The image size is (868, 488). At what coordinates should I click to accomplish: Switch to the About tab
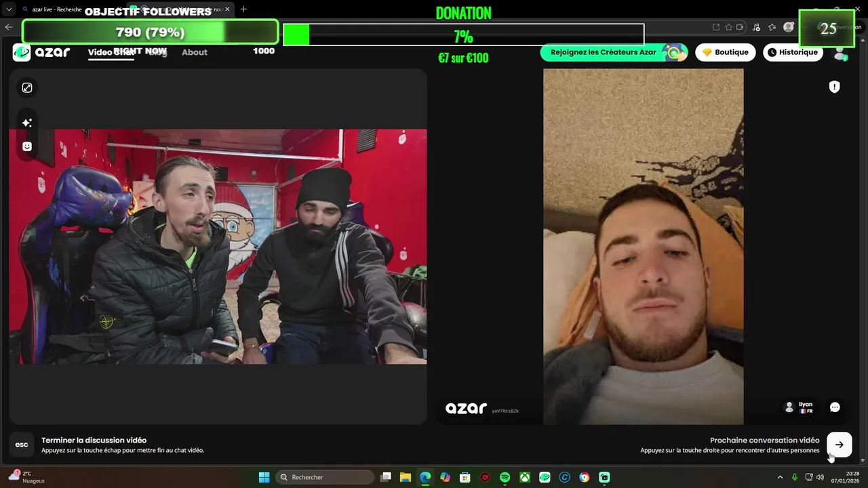tap(195, 52)
